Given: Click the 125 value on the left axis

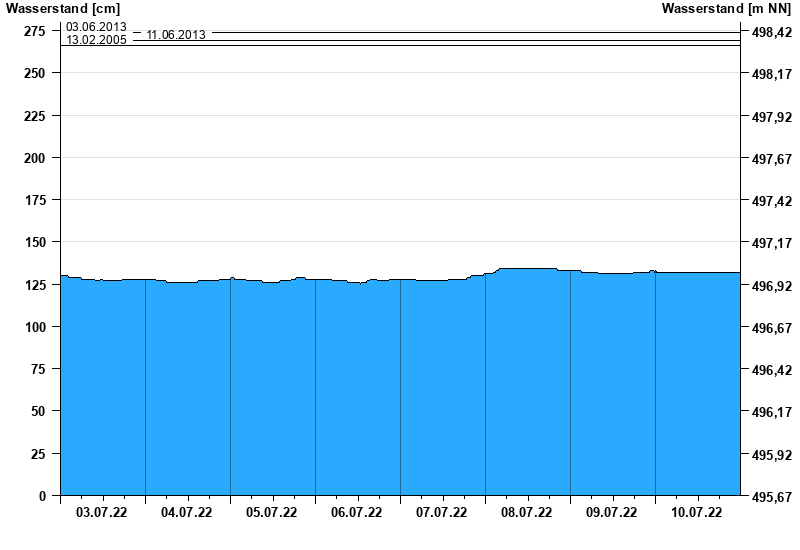Looking at the screenshot, I should point(35,285).
